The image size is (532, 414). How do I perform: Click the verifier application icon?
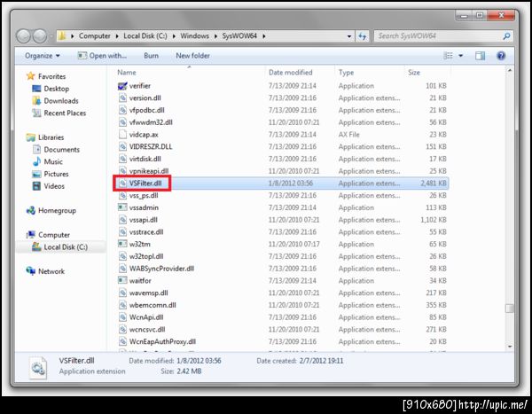coord(122,86)
